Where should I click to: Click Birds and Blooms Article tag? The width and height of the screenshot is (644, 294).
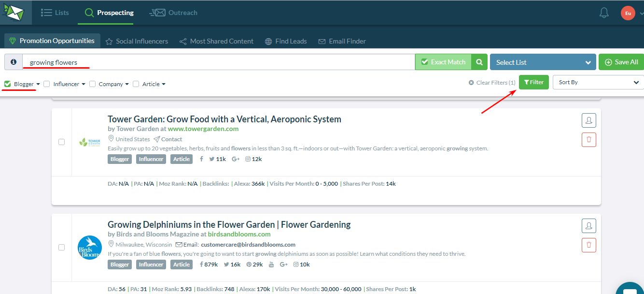182,265
